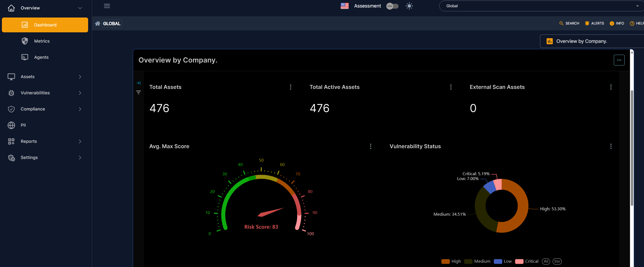View Alerts notifications

pyautogui.click(x=594, y=23)
